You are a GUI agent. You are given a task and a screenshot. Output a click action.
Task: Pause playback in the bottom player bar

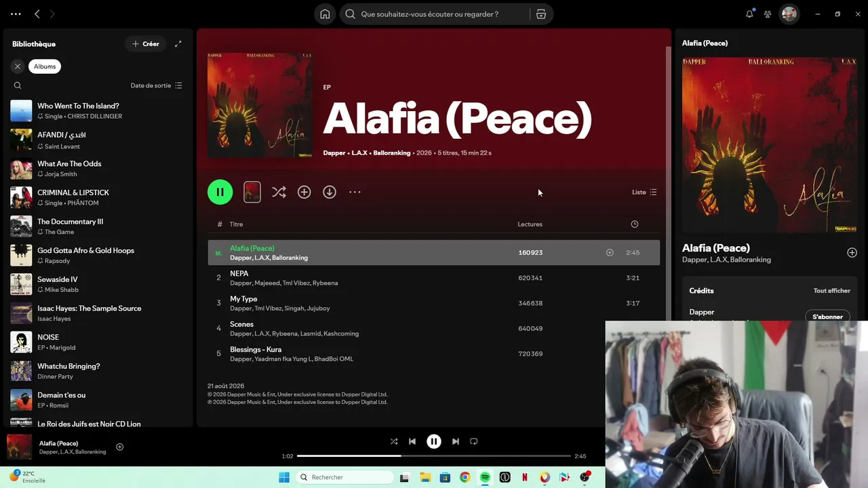coord(434,441)
